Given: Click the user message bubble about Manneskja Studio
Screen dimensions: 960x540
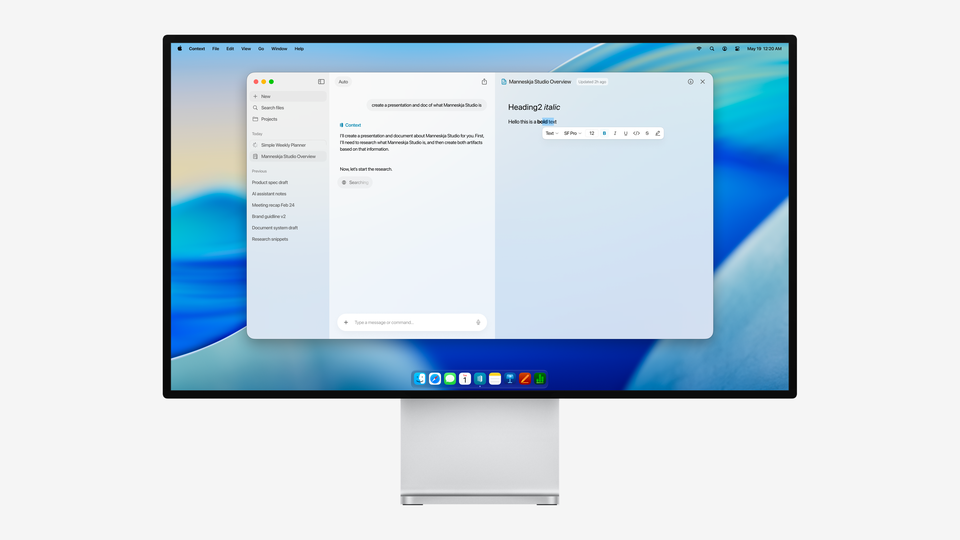Looking at the screenshot, I should pyautogui.click(x=427, y=105).
